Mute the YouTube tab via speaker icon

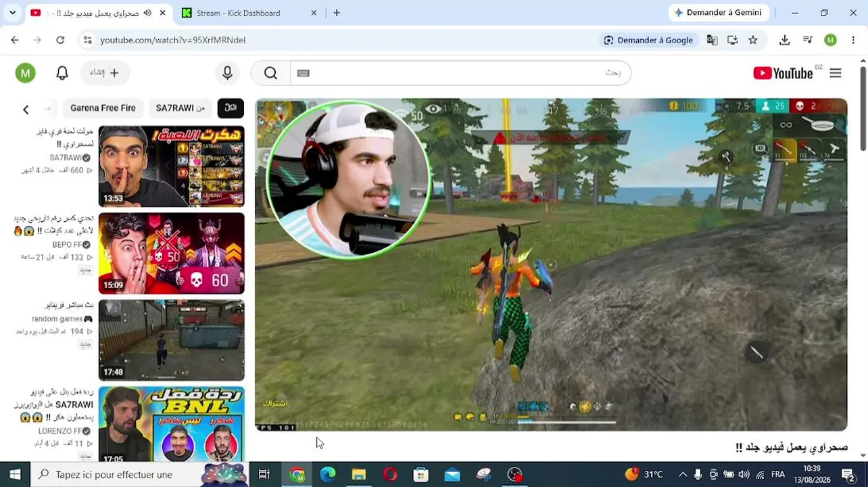click(x=147, y=13)
